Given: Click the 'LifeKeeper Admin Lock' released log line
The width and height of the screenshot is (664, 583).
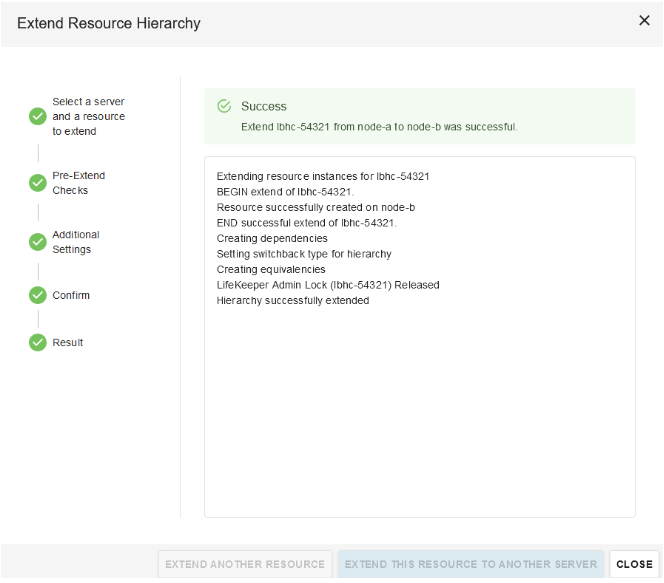Looking at the screenshot, I should [x=328, y=285].
